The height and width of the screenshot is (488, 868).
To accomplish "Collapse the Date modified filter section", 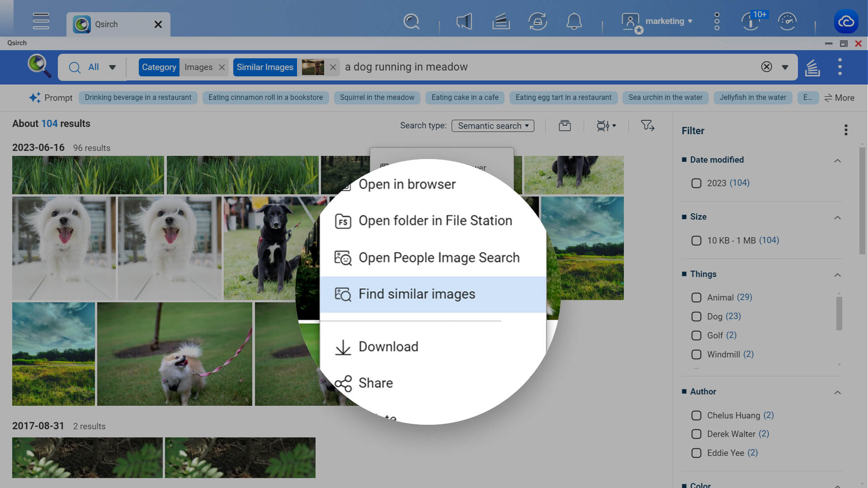I will (837, 160).
